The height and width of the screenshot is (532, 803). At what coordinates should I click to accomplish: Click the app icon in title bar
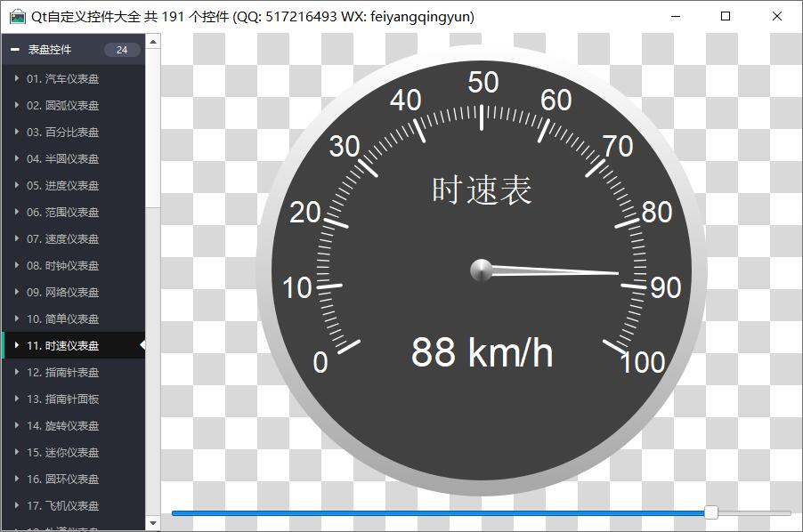(17, 16)
